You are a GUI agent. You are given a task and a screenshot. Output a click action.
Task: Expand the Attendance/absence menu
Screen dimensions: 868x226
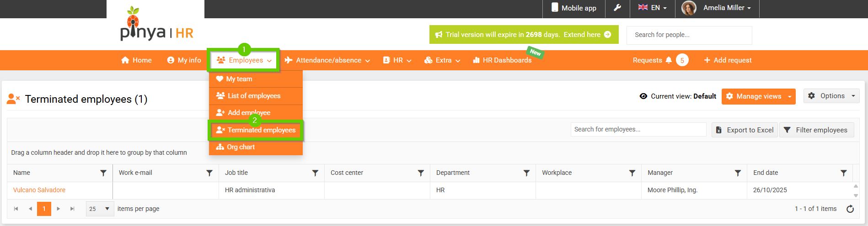point(327,60)
